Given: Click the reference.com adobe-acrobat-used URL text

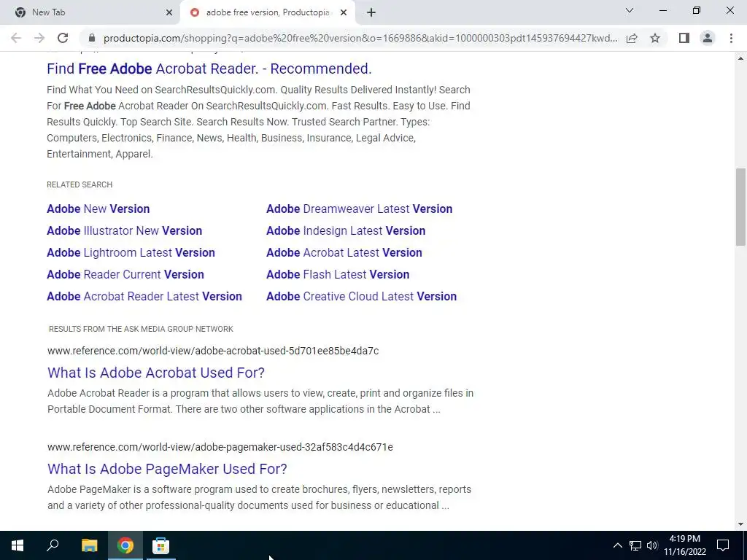Looking at the screenshot, I should coord(213,351).
